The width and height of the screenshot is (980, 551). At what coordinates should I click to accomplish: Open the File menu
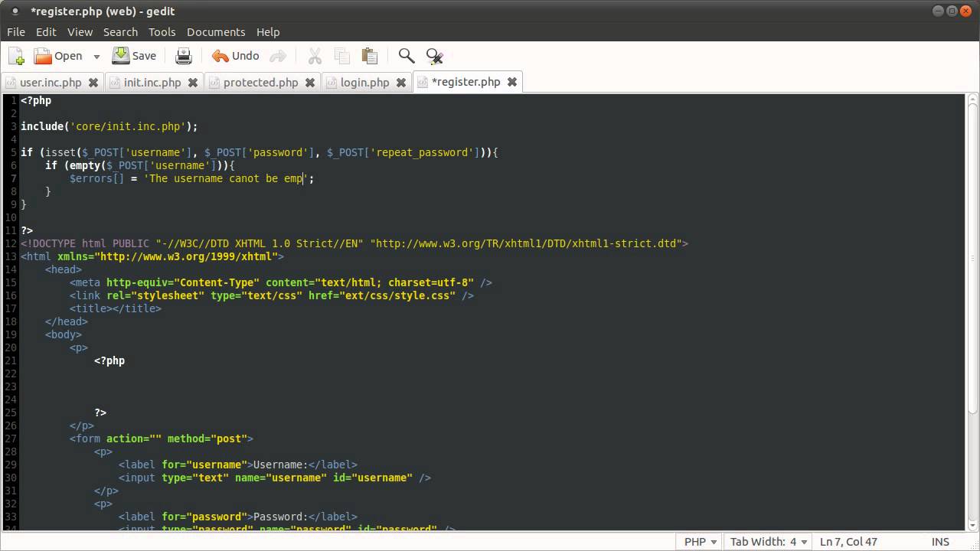(x=16, y=32)
